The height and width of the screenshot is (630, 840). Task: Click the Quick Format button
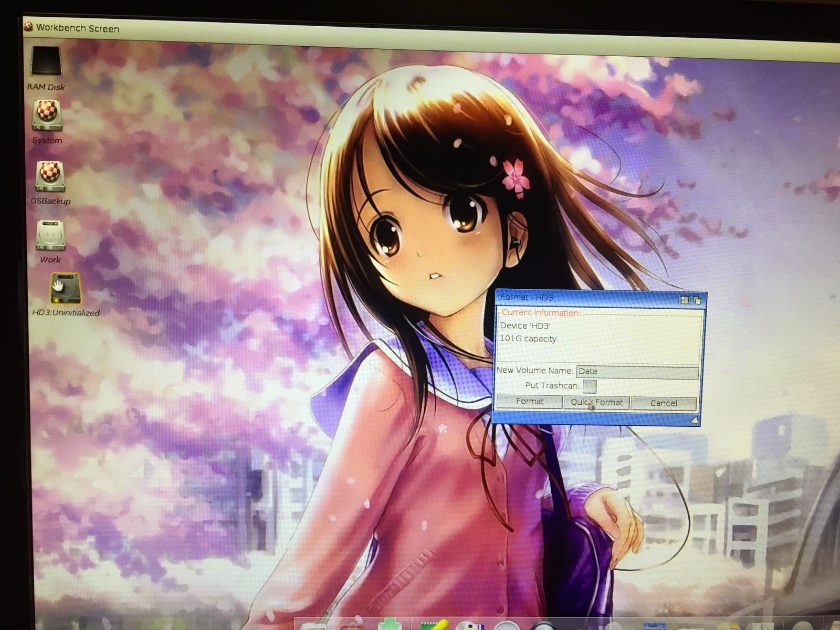[596, 403]
